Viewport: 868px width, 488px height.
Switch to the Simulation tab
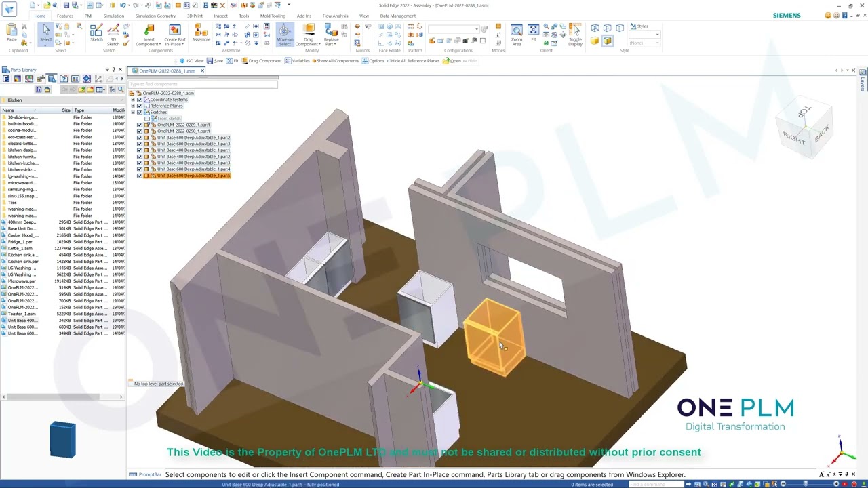coord(114,16)
